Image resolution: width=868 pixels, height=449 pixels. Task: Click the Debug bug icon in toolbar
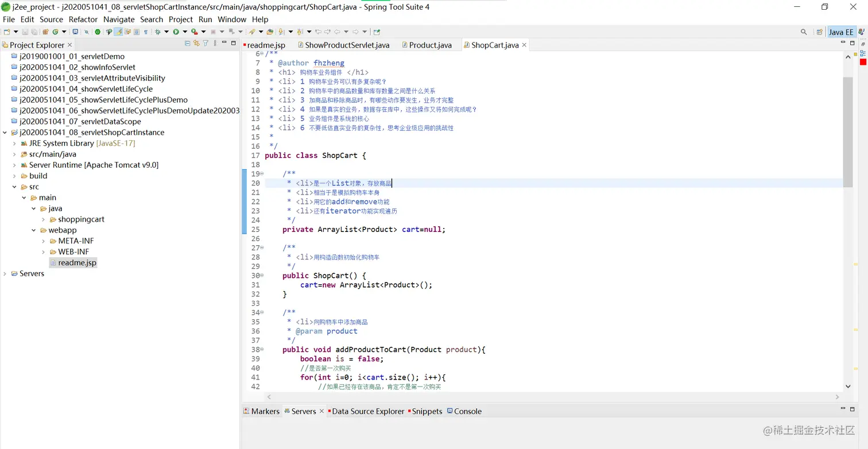click(x=157, y=32)
